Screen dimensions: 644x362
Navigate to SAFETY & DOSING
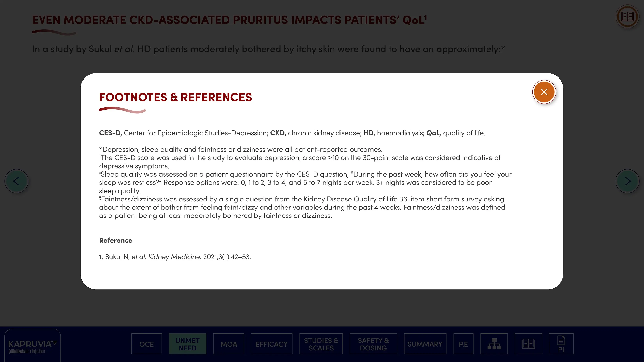coord(373,344)
